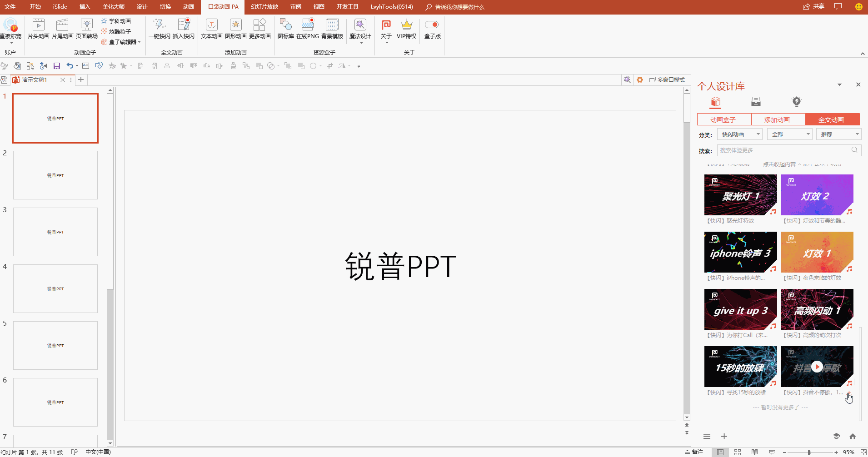
Task: Open the hamburger menu at design library bottom
Action: coord(707,437)
